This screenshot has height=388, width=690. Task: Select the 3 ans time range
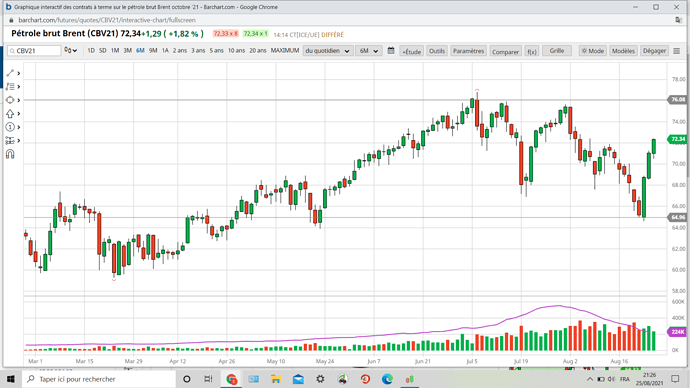[x=198, y=51]
